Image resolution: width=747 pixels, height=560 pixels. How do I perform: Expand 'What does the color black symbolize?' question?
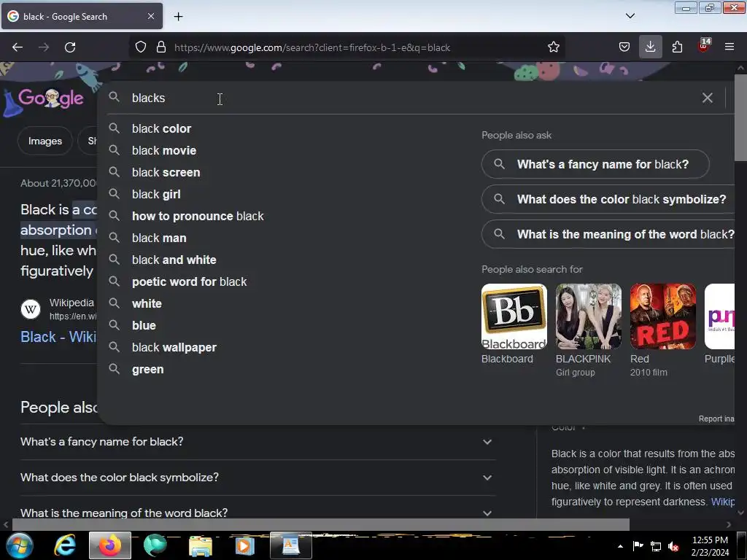tap(258, 478)
